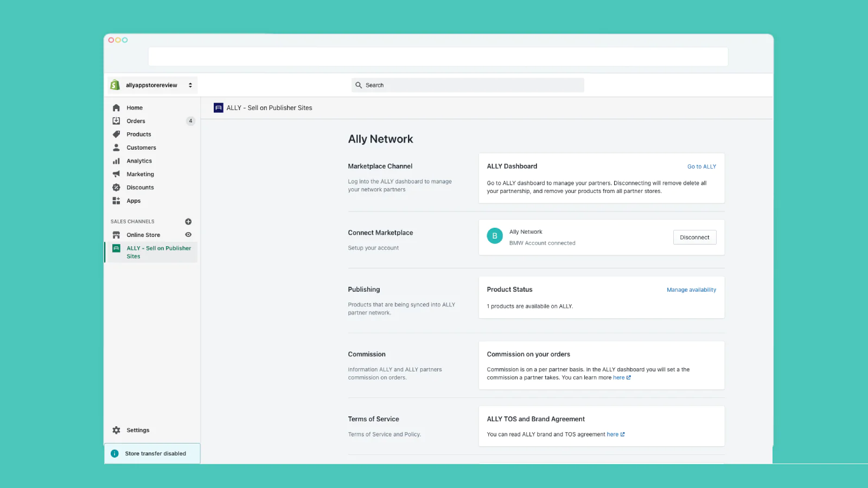Click the '1 products are available on ALLY' text

coord(529,306)
